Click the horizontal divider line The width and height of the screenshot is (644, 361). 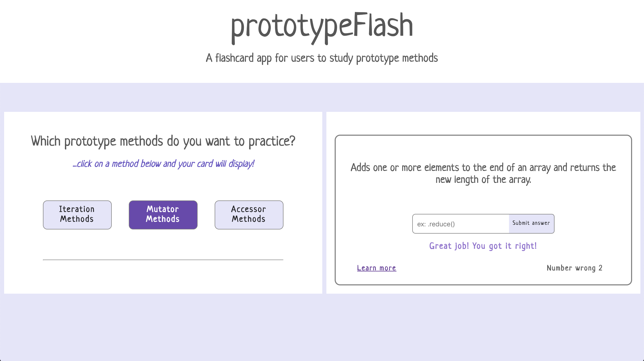click(163, 259)
